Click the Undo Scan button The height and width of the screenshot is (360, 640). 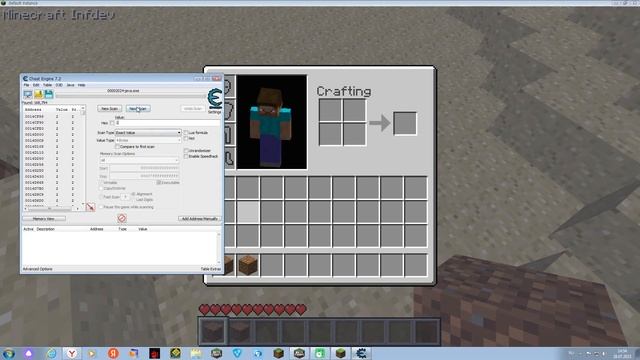point(193,109)
